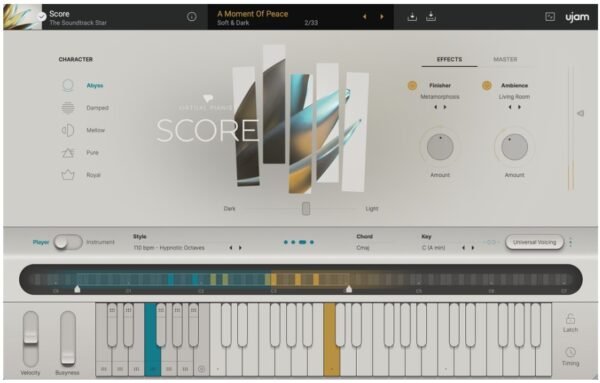Screen dimensions: 600x383
Task: Switch to the MASTER tab
Action: tap(505, 59)
